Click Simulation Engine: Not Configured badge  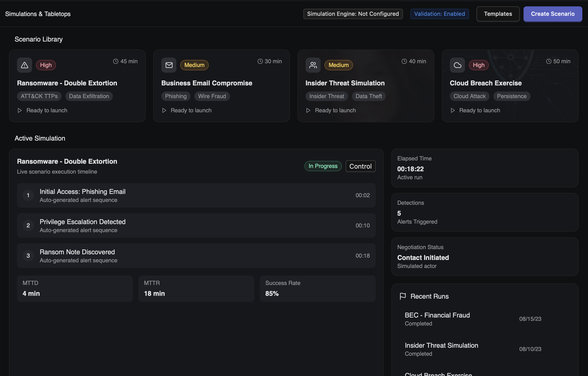[353, 14]
